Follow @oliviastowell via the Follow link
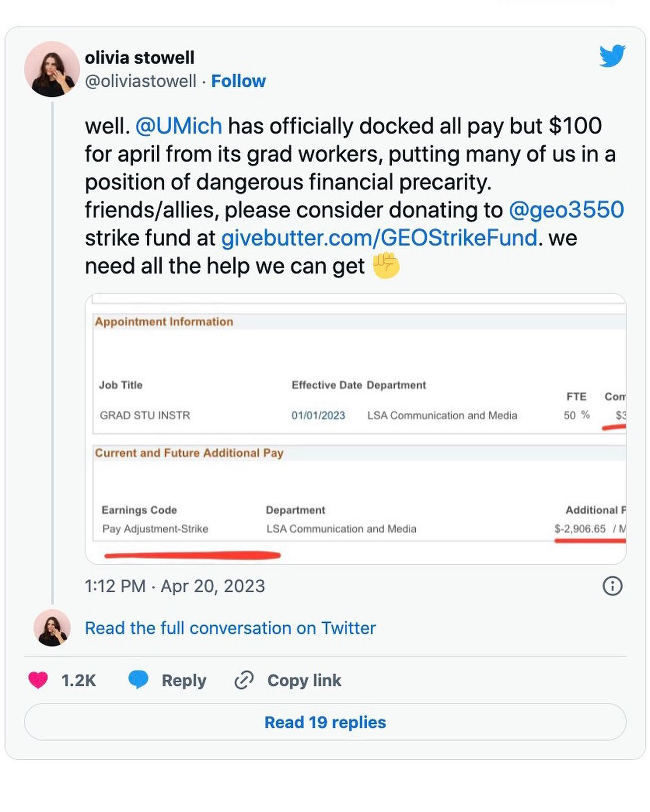 238,81
